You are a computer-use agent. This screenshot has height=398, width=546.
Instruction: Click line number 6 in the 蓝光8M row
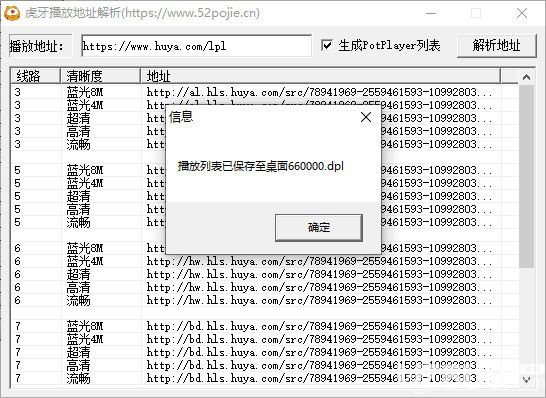(x=18, y=249)
